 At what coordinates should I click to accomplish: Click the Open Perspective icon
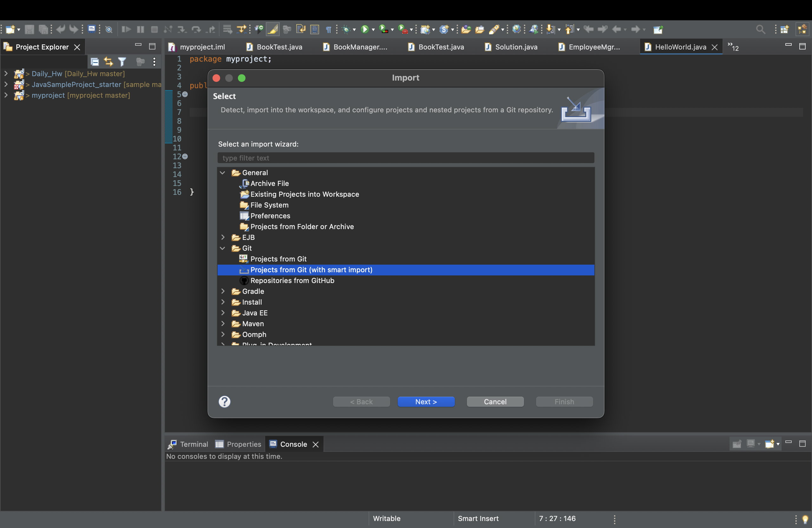[x=784, y=30]
